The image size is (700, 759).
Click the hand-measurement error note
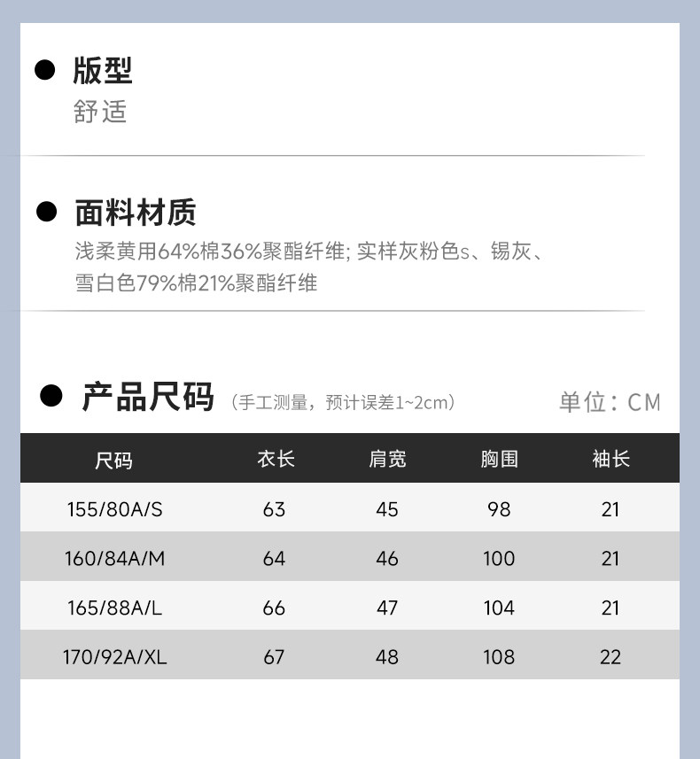tap(343, 403)
